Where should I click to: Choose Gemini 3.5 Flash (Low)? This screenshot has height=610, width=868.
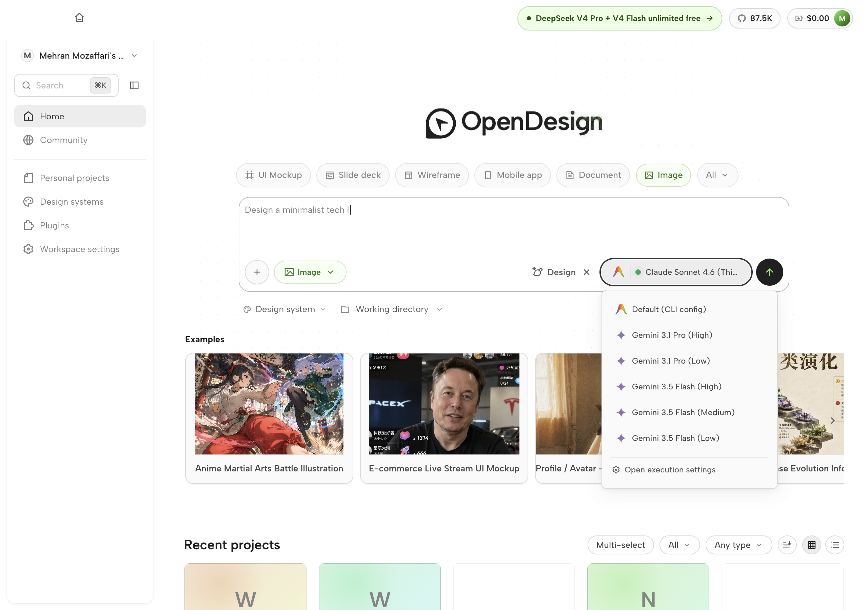[x=689, y=438]
